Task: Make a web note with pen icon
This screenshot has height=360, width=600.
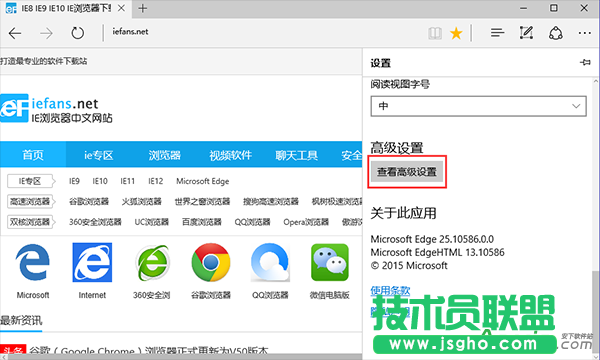Action: click(x=526, y=33)
